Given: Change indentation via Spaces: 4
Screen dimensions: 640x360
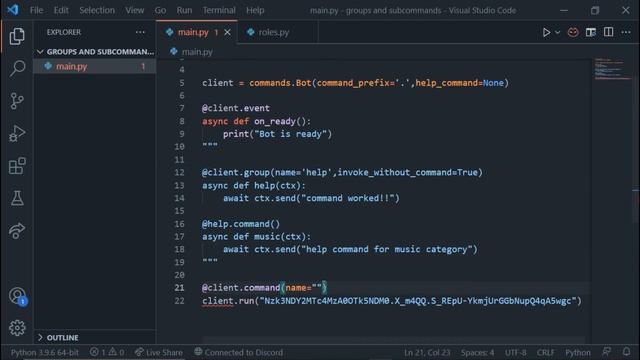Looking at the screenshot, I should click(477, 352).
